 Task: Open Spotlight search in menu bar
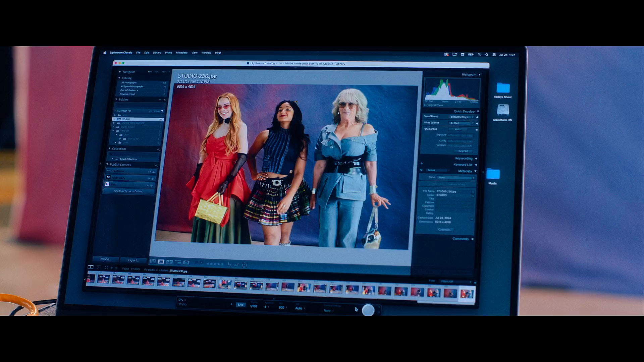click(x=487, y=55)
